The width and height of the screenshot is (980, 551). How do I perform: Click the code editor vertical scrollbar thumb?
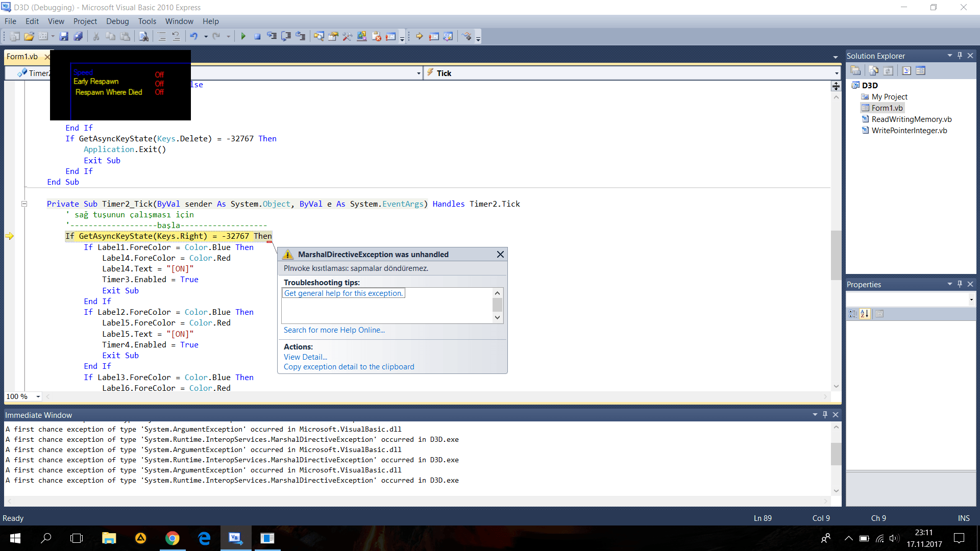(836, 255)
